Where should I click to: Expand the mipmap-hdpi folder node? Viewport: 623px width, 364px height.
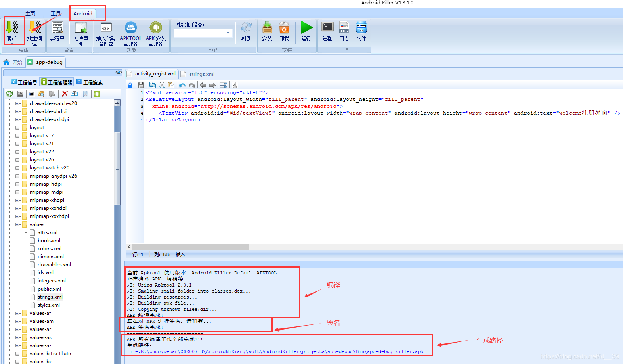click(17, 184)
